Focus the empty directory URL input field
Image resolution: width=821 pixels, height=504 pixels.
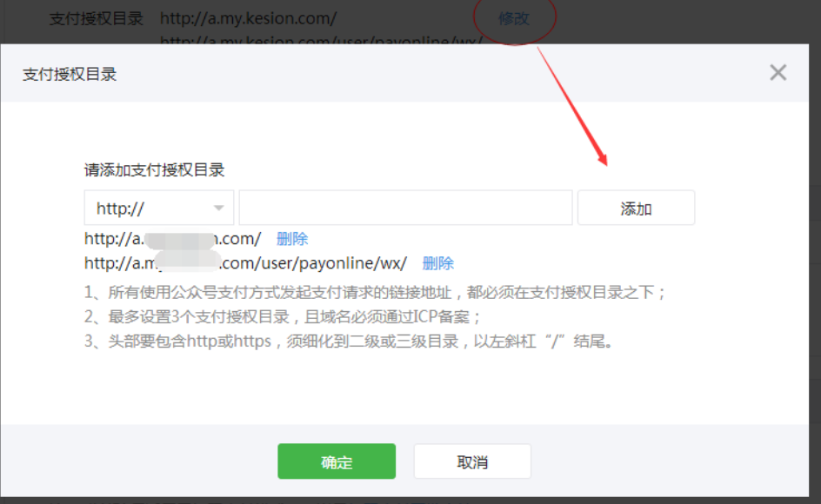[405, 209]
